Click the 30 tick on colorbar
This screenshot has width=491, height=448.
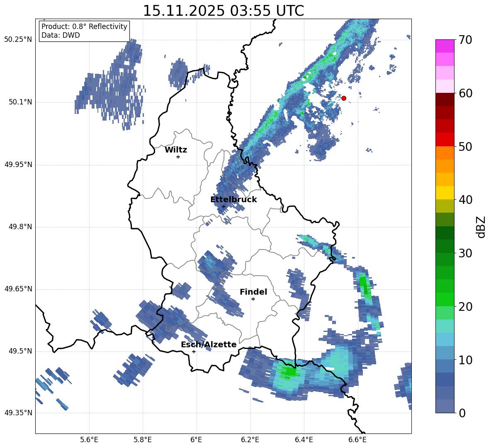(465, 253)
